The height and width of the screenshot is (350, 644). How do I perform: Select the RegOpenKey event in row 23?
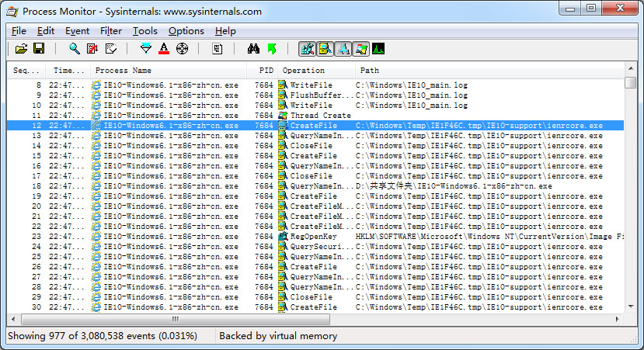coord(315,237)
